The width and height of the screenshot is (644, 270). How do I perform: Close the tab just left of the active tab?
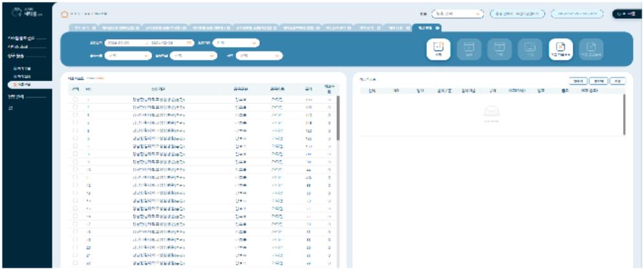pos(408,28)
